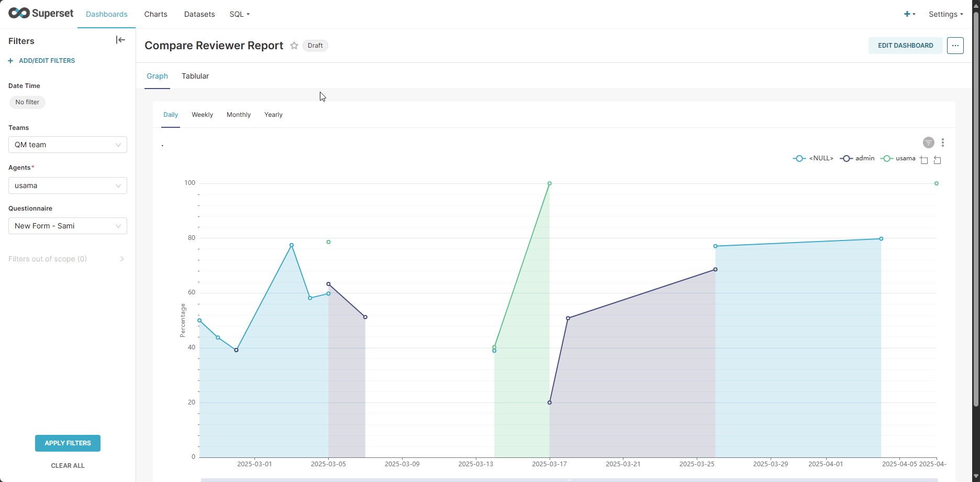Favorite the dashboard using the star icon

pyautogui.click(x=294, y=46)
